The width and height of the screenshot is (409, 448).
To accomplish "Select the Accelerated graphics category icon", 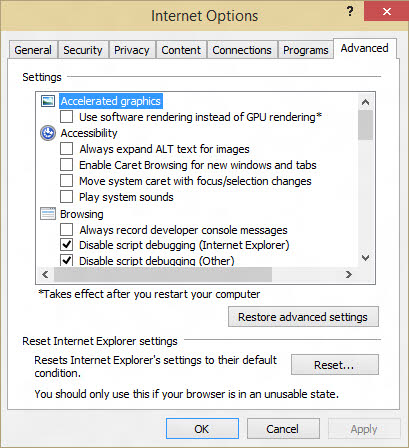I will 48,101.
